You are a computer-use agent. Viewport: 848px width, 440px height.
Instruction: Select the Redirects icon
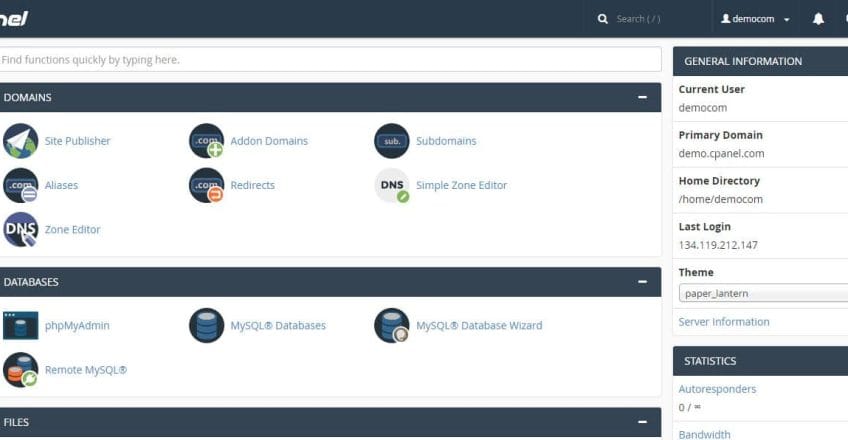207,185
